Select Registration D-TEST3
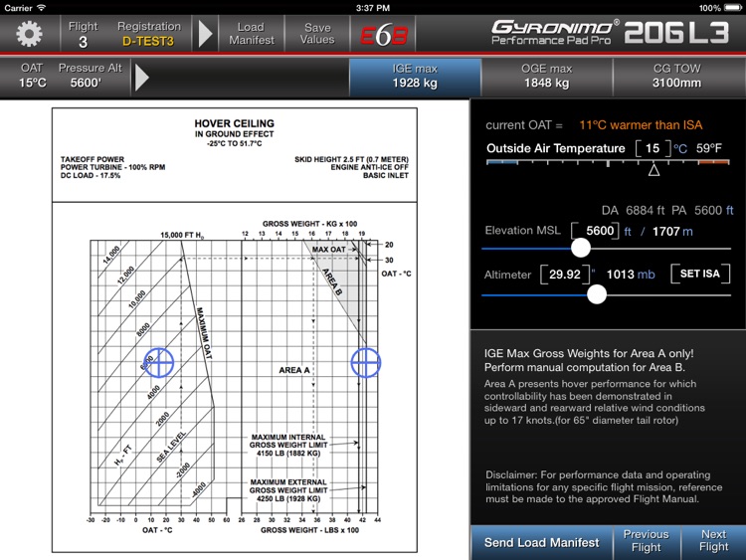Viewport: 746px width, 560px height. point(149,34)
